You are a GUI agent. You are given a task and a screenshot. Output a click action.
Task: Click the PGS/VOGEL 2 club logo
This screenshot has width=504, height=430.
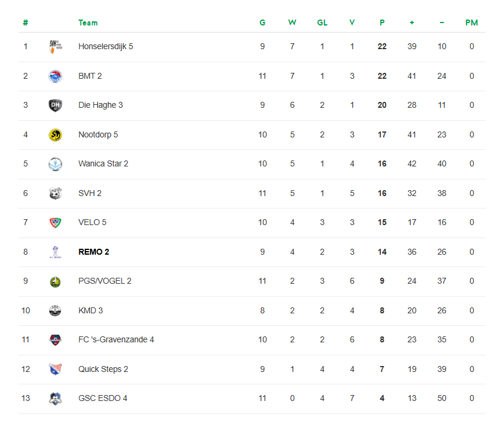coord(54,281)
